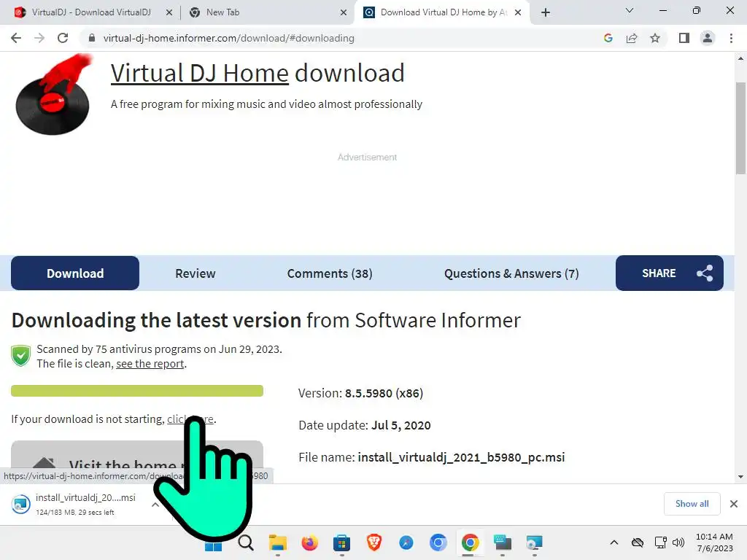The height and width of the screenshot is (560, 747).
Task: Expand options chevron for the msi download
Action: [155, 505]
